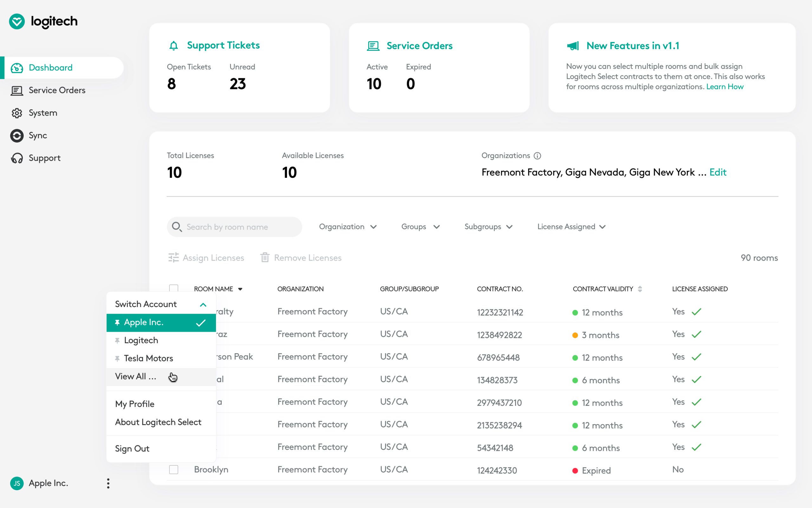Sort by Contract Validity column
The height and width of the screenshot is (508, 812).
point(640,289)
